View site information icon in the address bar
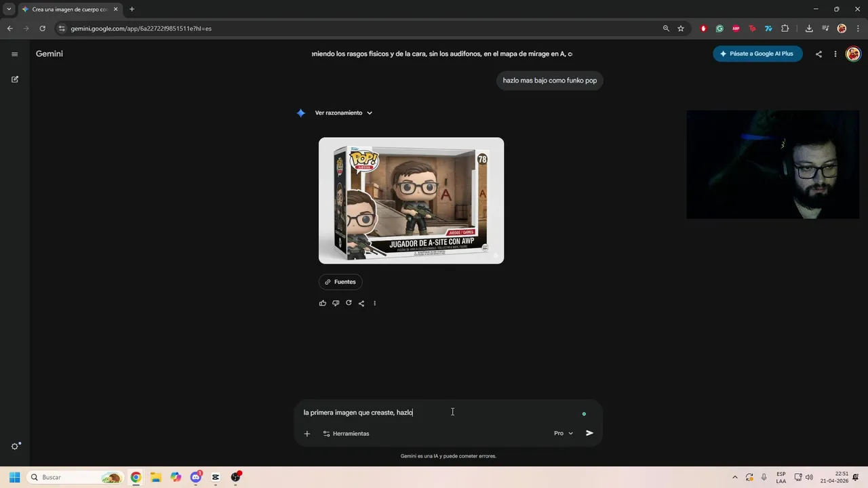This screenshot has height=488, width=868. (62, 28)
